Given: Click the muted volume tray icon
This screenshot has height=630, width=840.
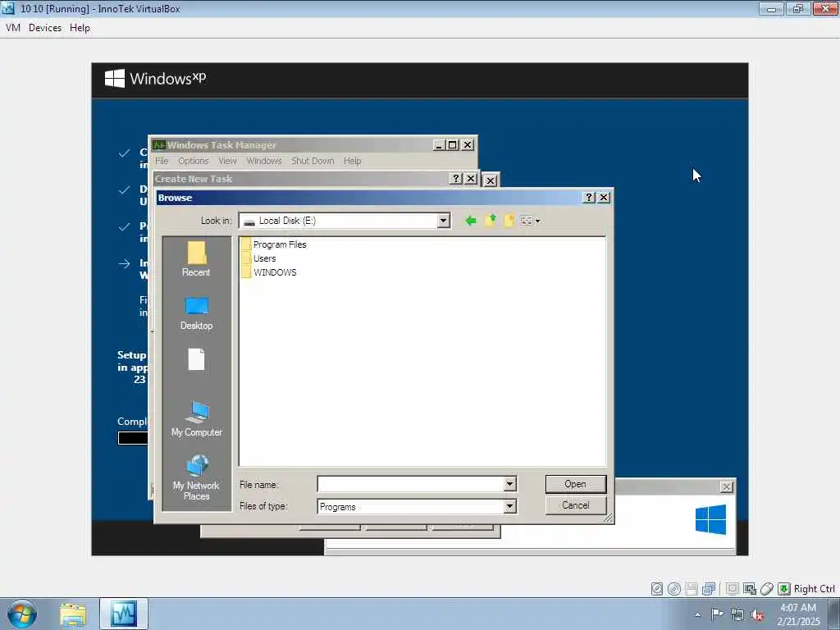Looking at the screenshot, I should [x=757, y=615].
